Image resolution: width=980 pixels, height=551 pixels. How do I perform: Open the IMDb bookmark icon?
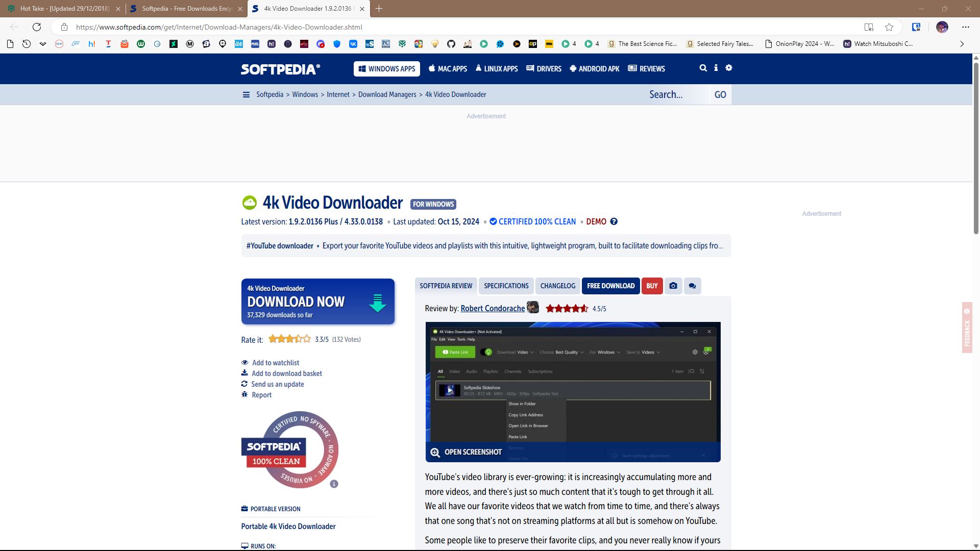(549, 44)
